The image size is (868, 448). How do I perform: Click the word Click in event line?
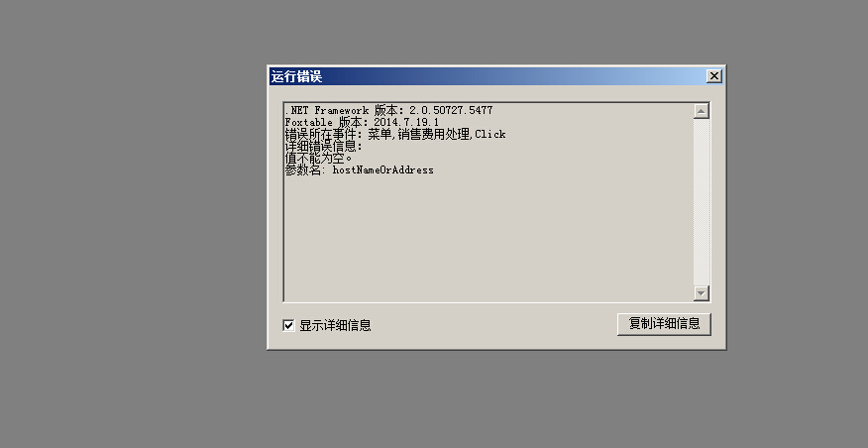point(490,134)
